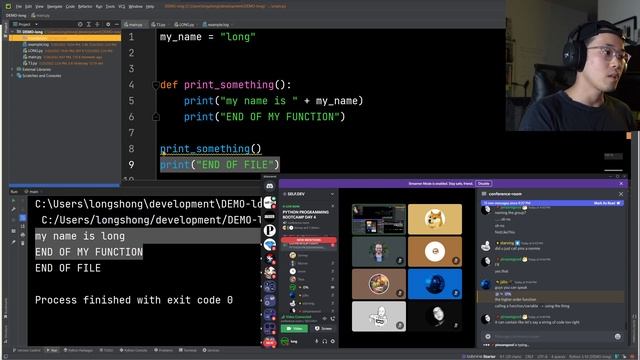Click the wrench icon in the Run panel

pyautogui.click(x=13, y=209)
